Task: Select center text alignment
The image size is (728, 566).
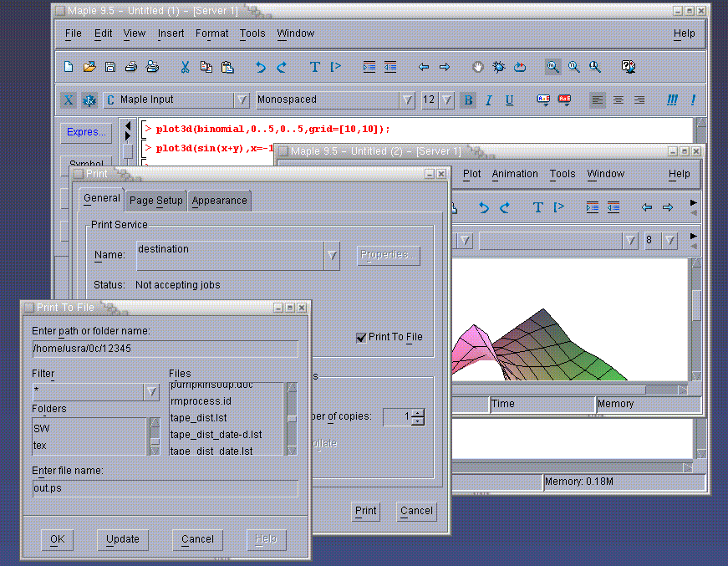Action: point(618,99)
